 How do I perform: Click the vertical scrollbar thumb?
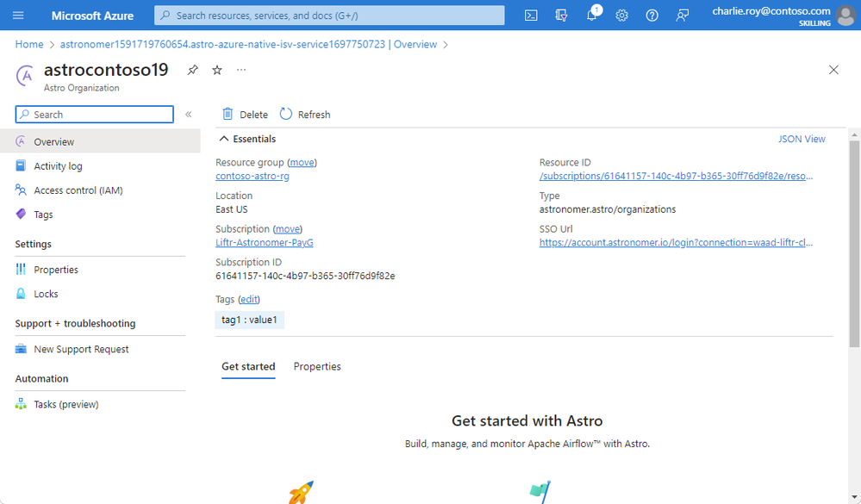[x=854, y=244]
